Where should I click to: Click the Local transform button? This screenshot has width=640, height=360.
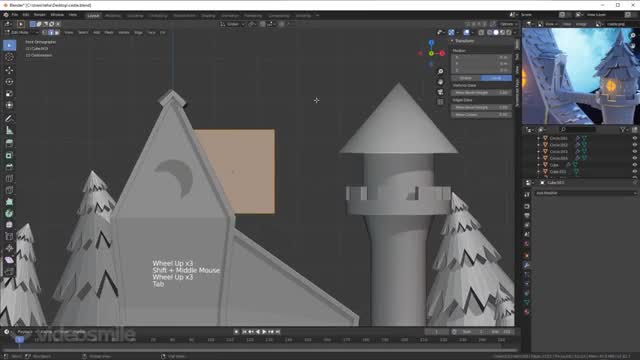496,78
